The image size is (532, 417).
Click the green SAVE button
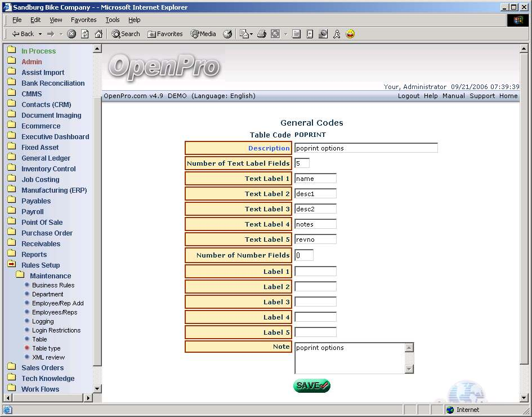pos(311,386)
